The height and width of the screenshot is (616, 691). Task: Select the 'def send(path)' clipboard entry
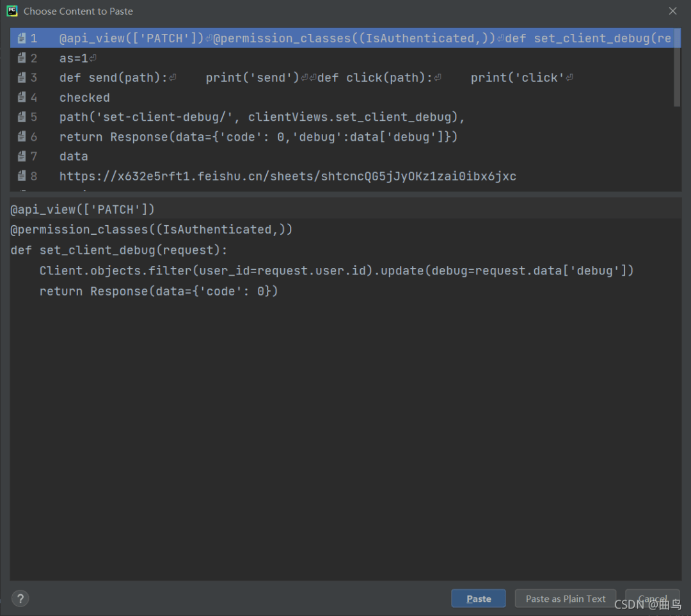[342, 77]
